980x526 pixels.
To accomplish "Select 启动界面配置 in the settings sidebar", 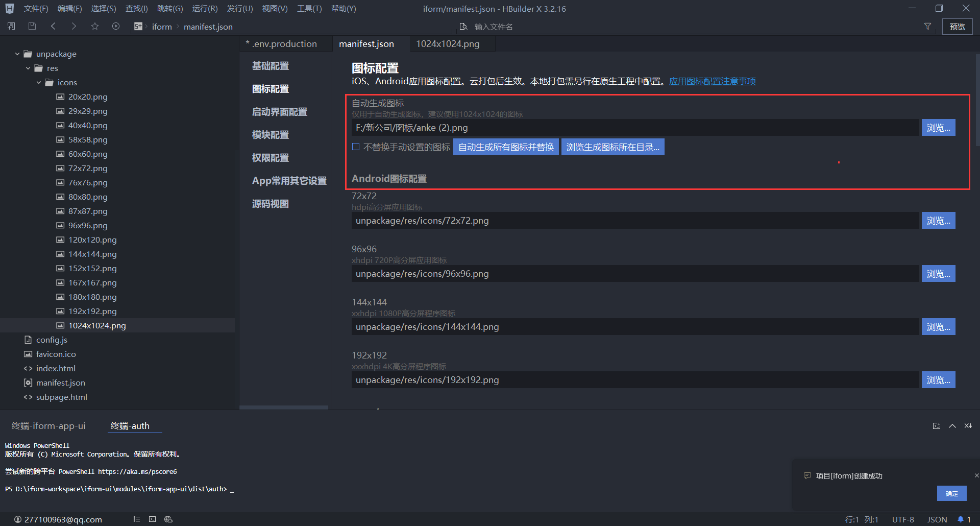I will [x=280, y=112].
